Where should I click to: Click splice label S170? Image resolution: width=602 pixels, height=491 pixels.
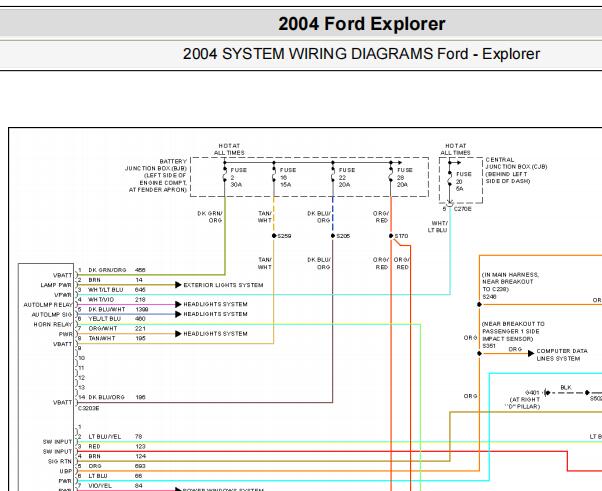click(x=401, y=236)
